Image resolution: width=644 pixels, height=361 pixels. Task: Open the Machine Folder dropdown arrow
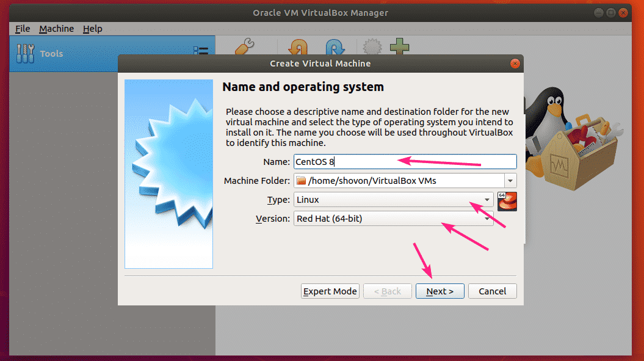[x=510, y=181]
